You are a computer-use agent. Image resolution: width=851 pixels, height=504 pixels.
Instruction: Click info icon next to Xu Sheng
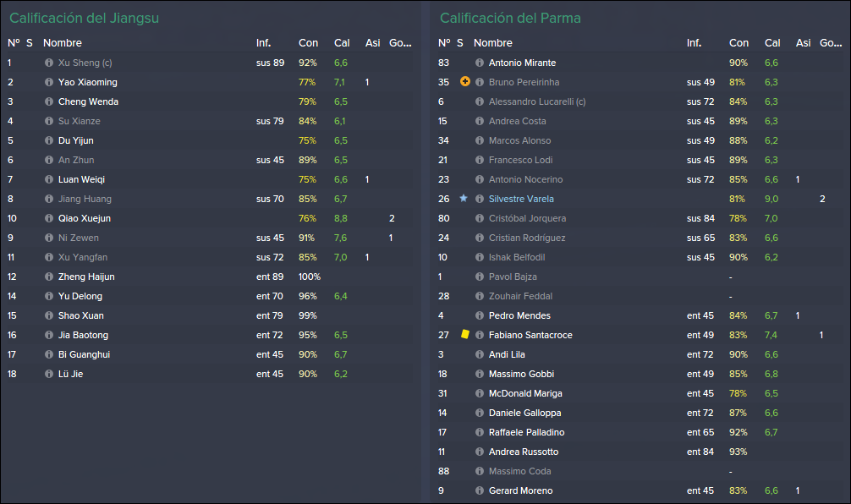click(49, 63)
